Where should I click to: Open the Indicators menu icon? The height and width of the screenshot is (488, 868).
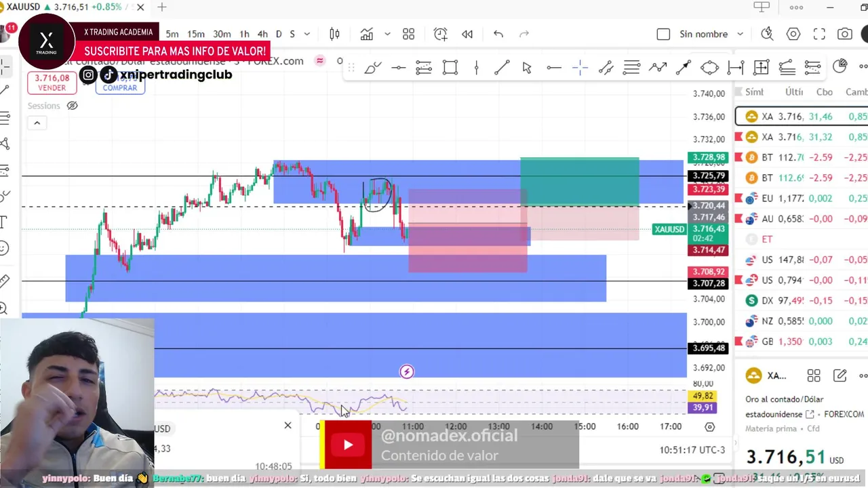pos(367,34)
